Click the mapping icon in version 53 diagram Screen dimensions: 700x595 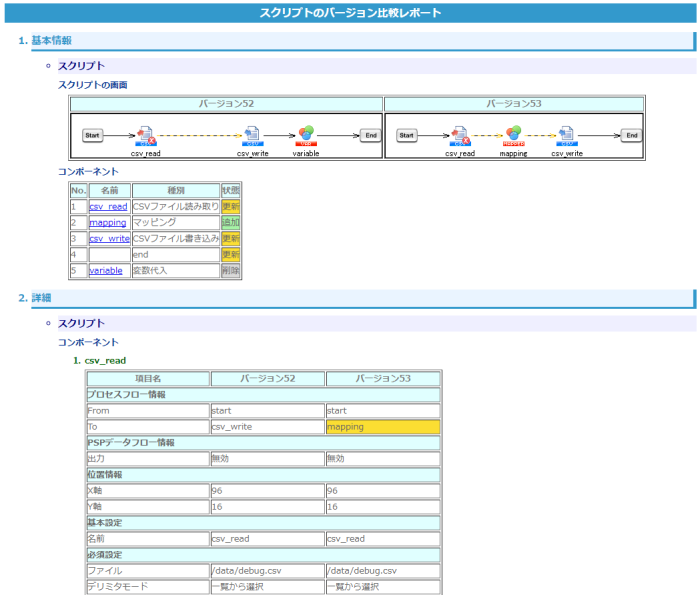point(513,135)
